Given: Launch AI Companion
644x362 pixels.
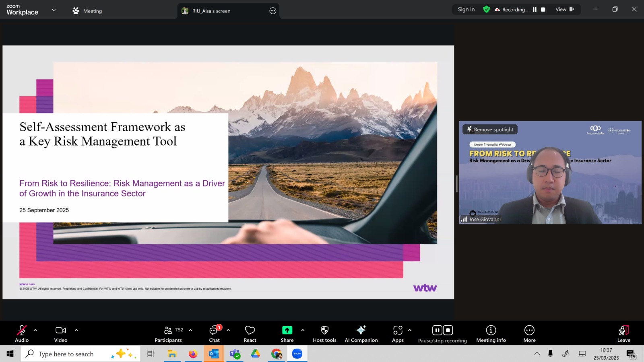Looking at the screenshot, I should point(361,333).
